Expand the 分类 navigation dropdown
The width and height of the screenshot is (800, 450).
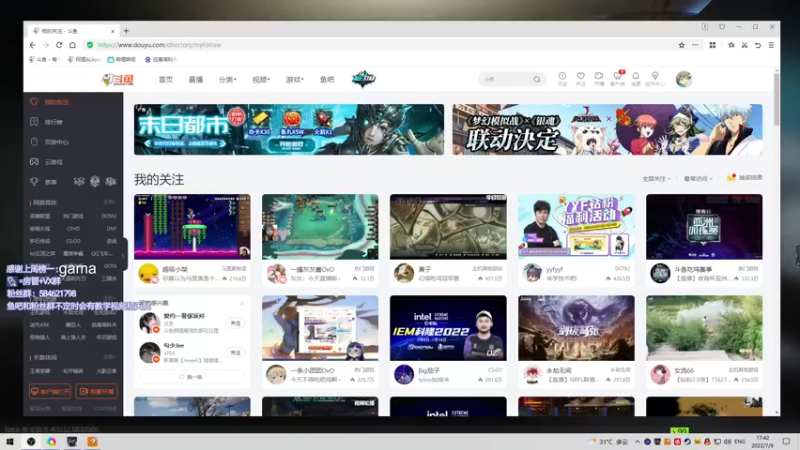pos(227,80)
